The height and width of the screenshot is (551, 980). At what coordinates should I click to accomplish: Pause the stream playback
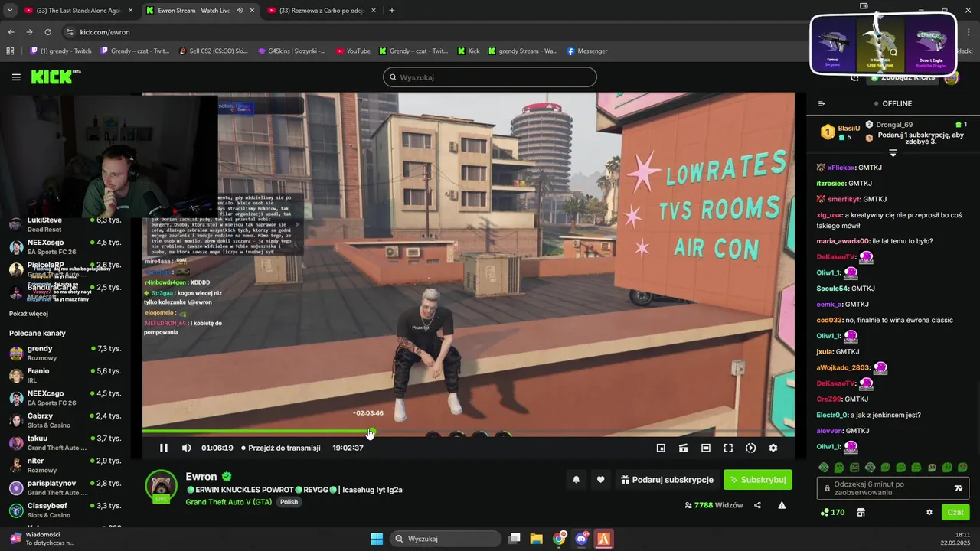point(163,448)
